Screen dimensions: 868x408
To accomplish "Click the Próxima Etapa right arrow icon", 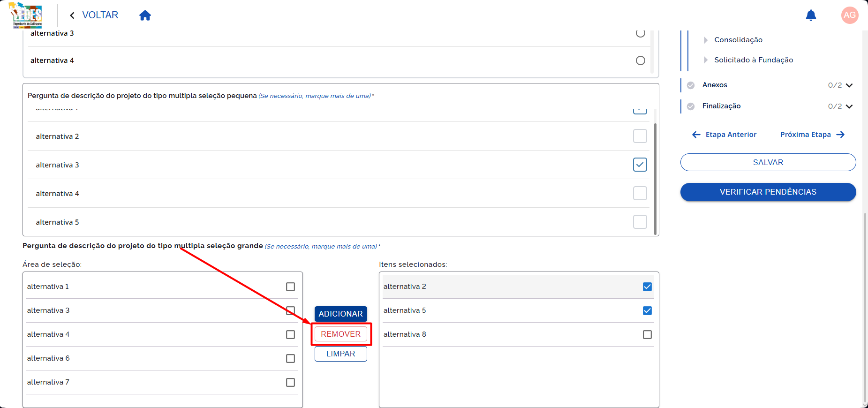I will point(840,135).
